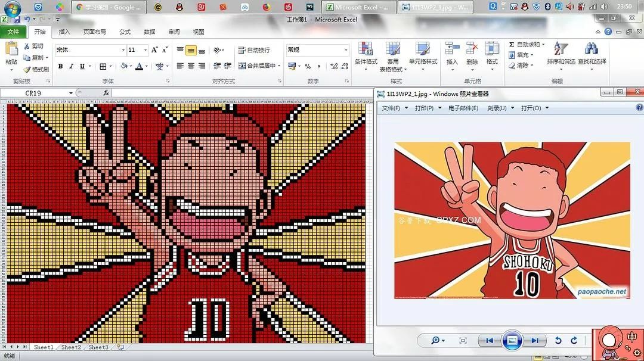644x361 pixels.
Task: Toggle Bold formatting
Action: 60,66
